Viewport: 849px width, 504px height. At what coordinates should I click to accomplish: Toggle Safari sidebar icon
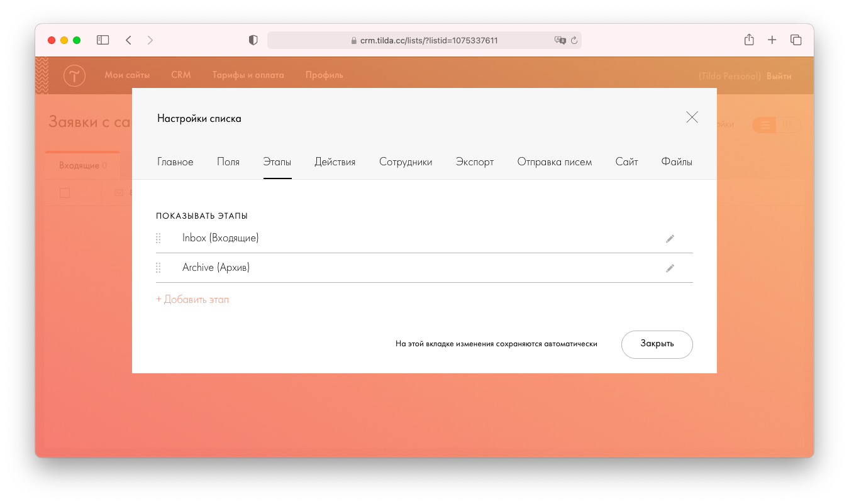pyautogui.click(x=103, y=40)
